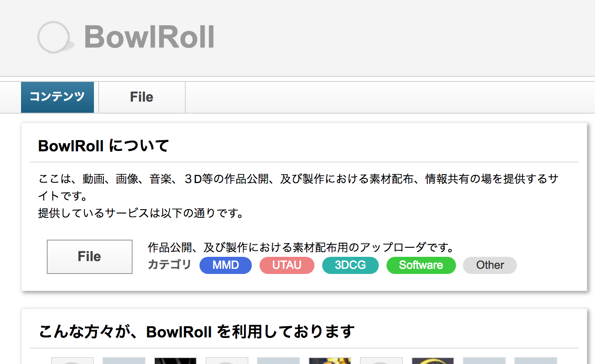Open the BowlRoll site title link

[x=149, y=37]
